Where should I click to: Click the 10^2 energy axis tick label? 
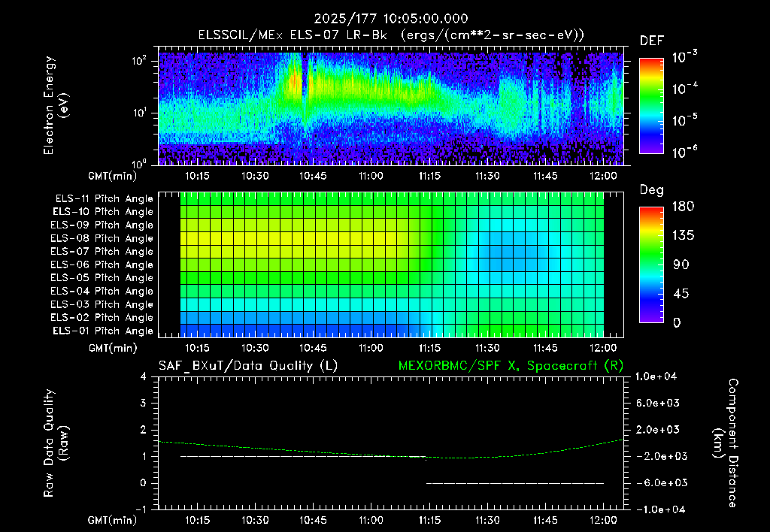click(139, 61)
